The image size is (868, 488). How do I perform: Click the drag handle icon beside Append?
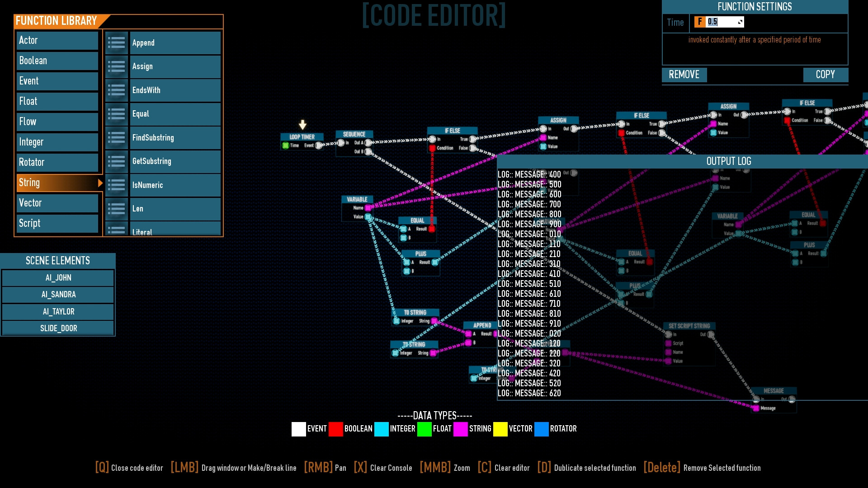point(116,42)
